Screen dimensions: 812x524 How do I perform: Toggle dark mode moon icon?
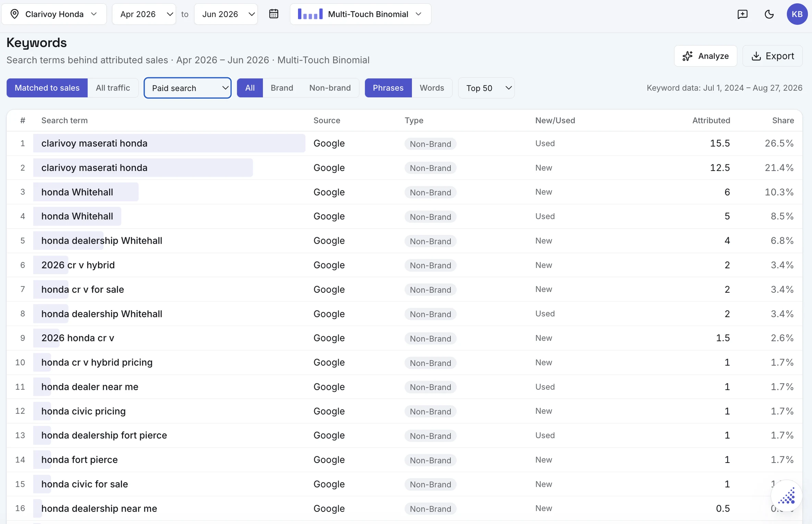coord(769,14)
